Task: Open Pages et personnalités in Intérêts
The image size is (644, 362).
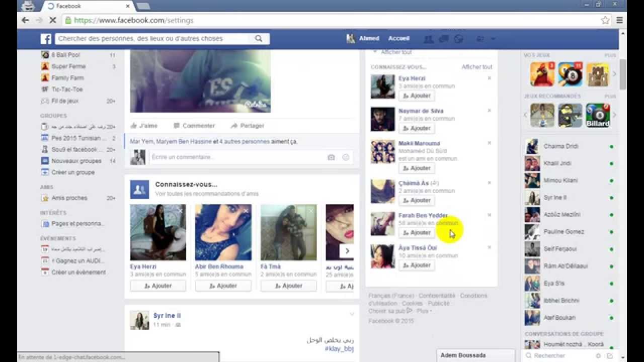Action: click(78, 224)
